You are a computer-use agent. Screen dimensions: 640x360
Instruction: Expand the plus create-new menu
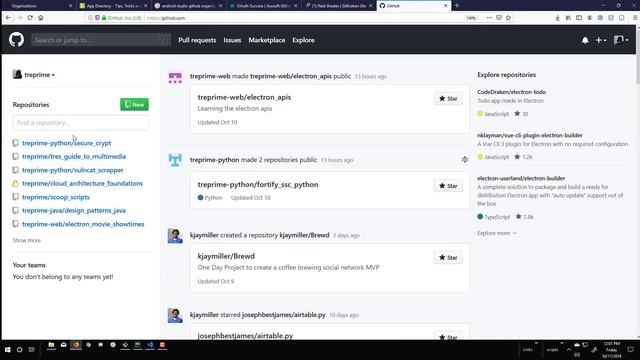click(601, 40)
